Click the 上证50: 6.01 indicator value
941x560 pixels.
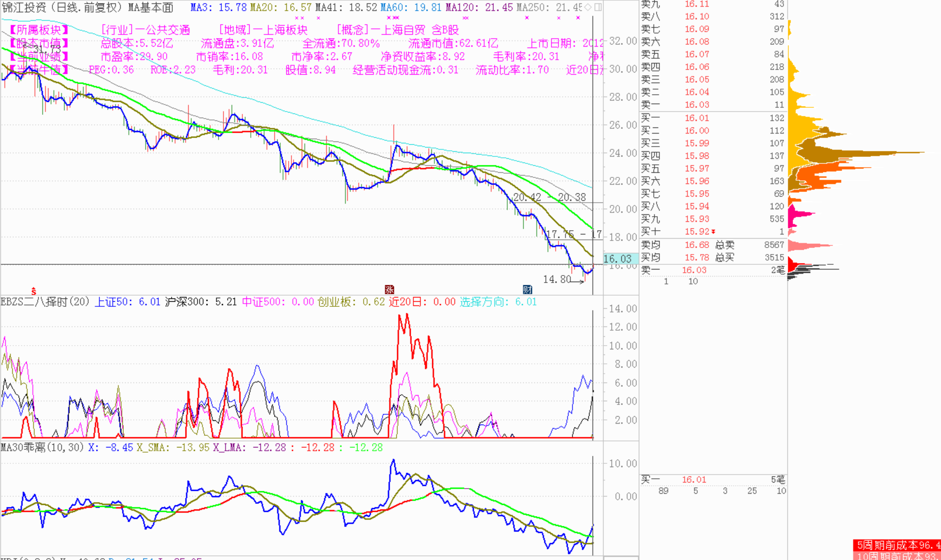(x=128, y=302)
